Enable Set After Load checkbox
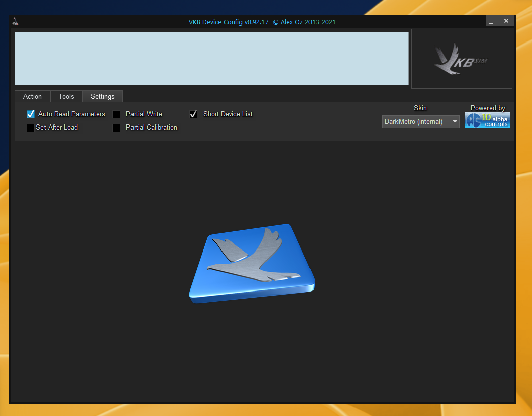 click(30, 128)
